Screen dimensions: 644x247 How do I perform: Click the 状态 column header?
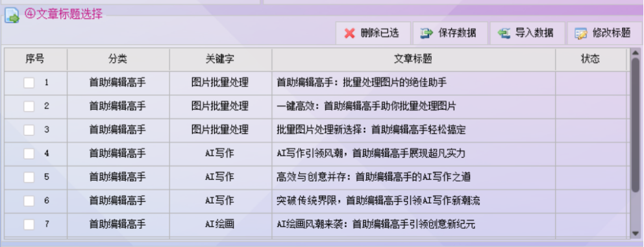point(591,60)
